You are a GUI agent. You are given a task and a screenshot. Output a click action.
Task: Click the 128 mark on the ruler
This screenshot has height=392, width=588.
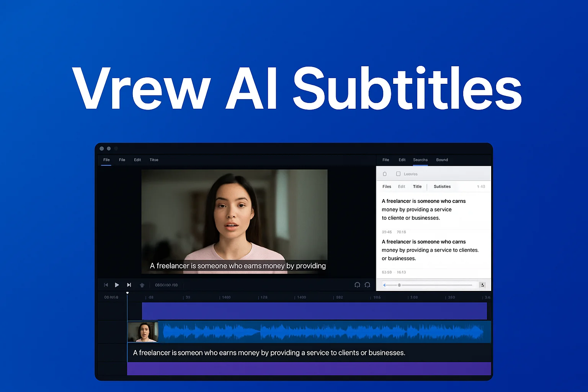(264, 297)
